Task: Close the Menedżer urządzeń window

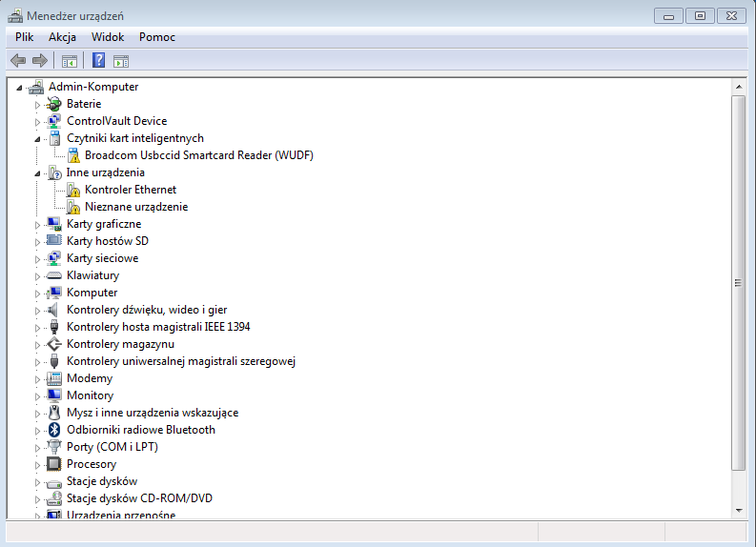Action: (x=731, y=16)
